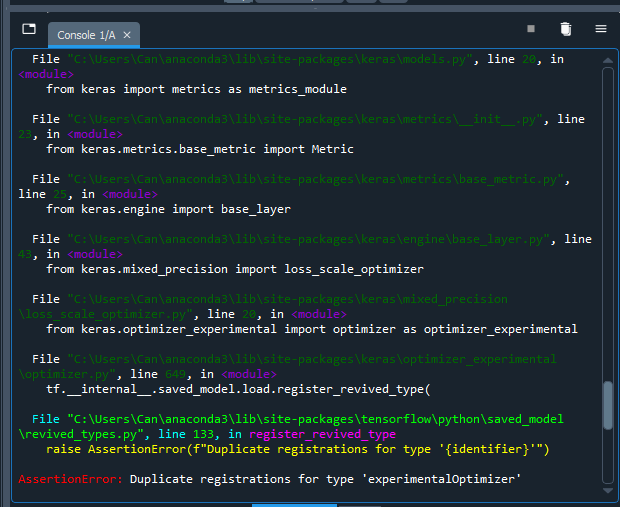Click the scroll-down arrow of the console scrollbar
This screenshot has width=620, height=507.
click(x=608, y=490)
